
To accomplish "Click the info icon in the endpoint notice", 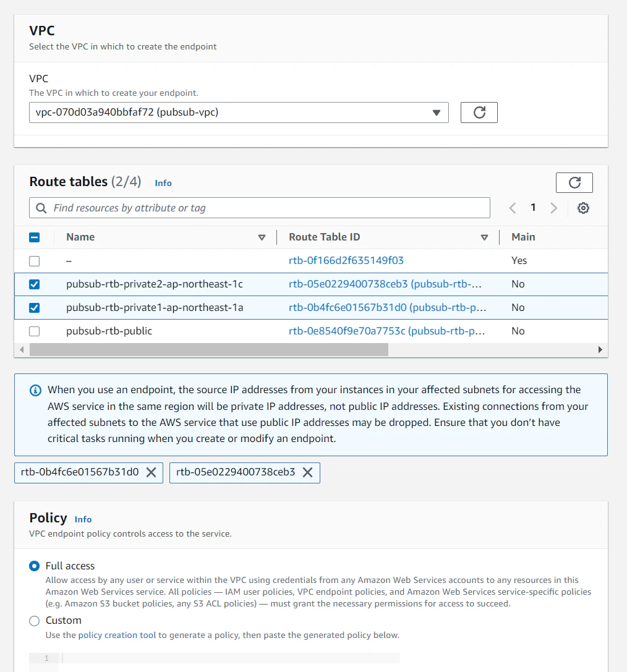I will [35, 390].
